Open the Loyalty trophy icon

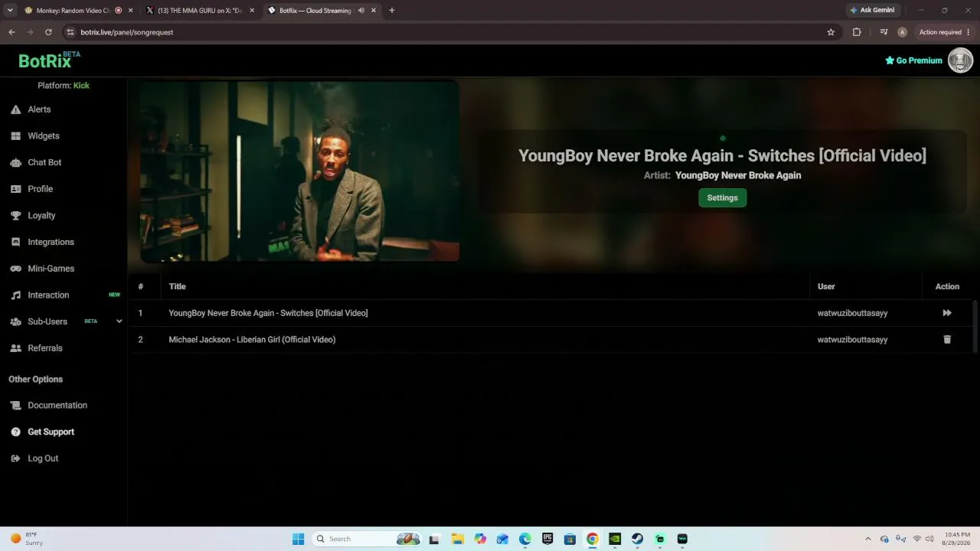[15, 216]
